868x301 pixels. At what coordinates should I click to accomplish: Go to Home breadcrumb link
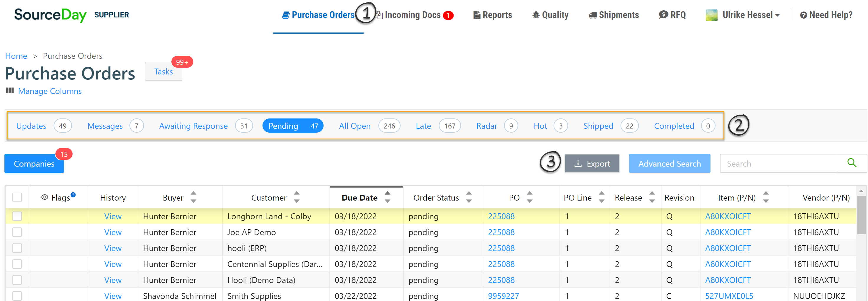pyautogui.click(x=16, y=56)
